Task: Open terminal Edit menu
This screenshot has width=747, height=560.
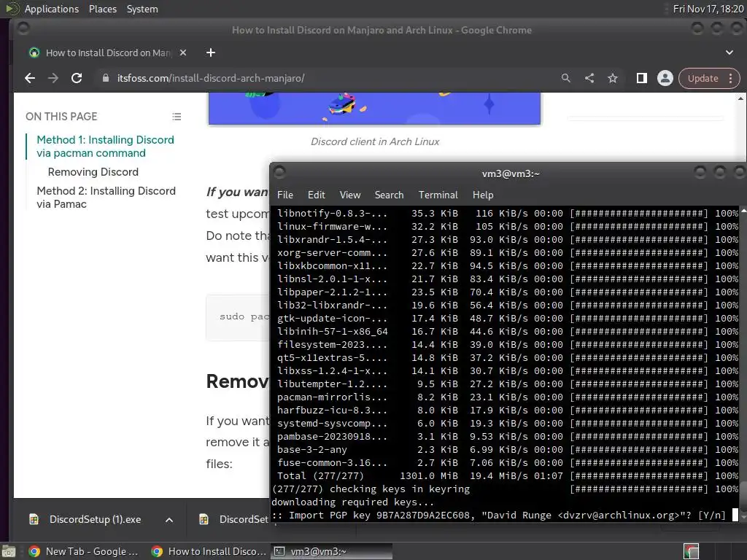Action: coord(317,195)
